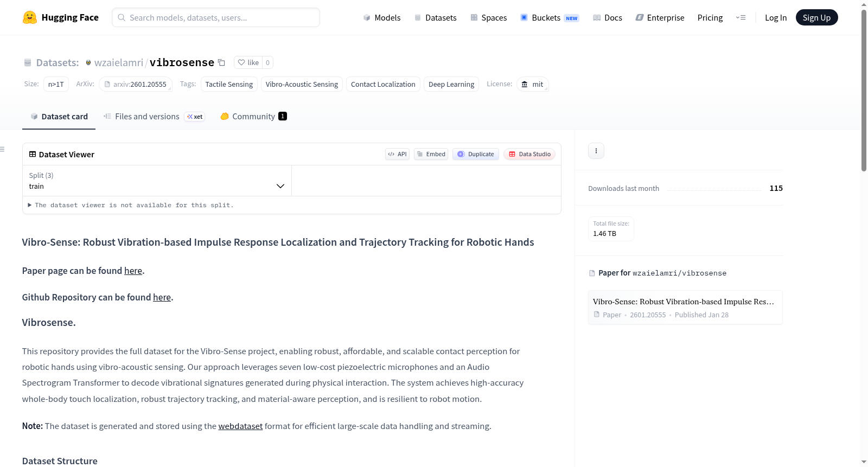Follow the Github Repository 'here' link
The image size is (868, 467).
(162, 297)
